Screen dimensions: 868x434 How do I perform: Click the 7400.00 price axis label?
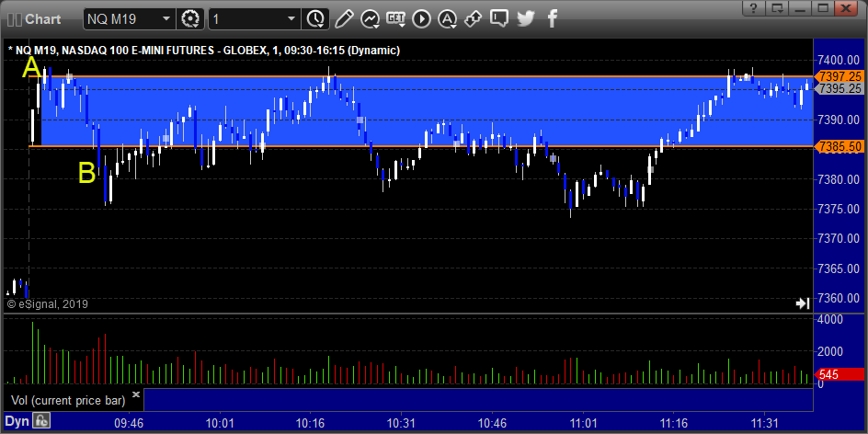coord(839,61)
